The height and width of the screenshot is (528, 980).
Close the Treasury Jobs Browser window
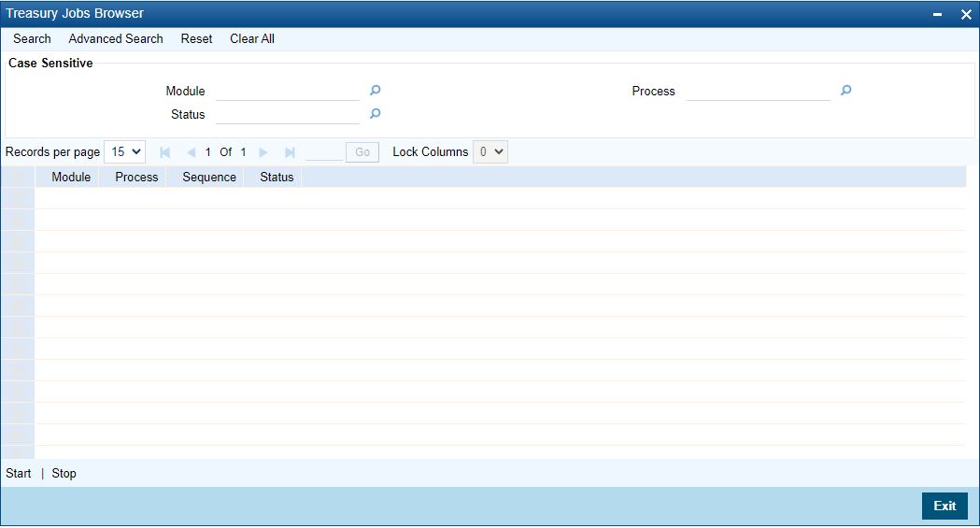[966, 14]
